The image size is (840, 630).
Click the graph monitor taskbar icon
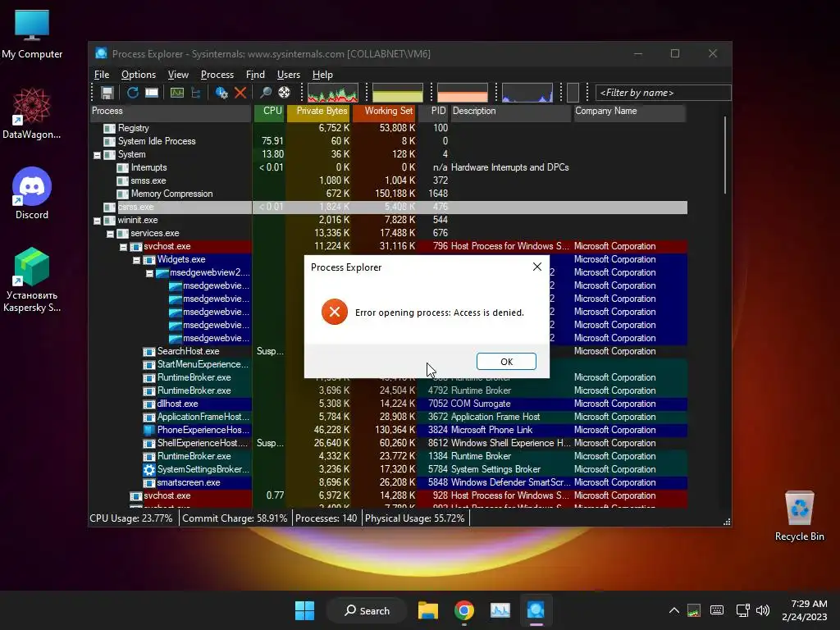point(500,610)
